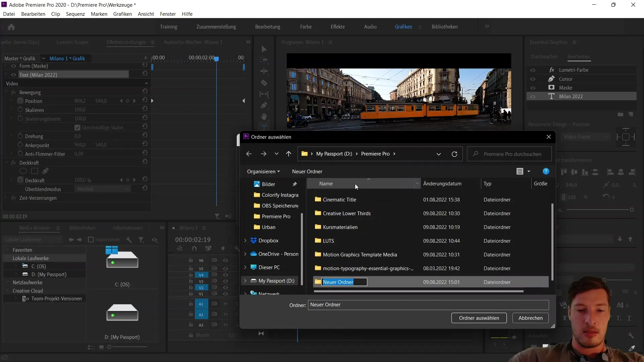
Task: Click the Effekte workspace tab
Action: [x=338, y=26]
